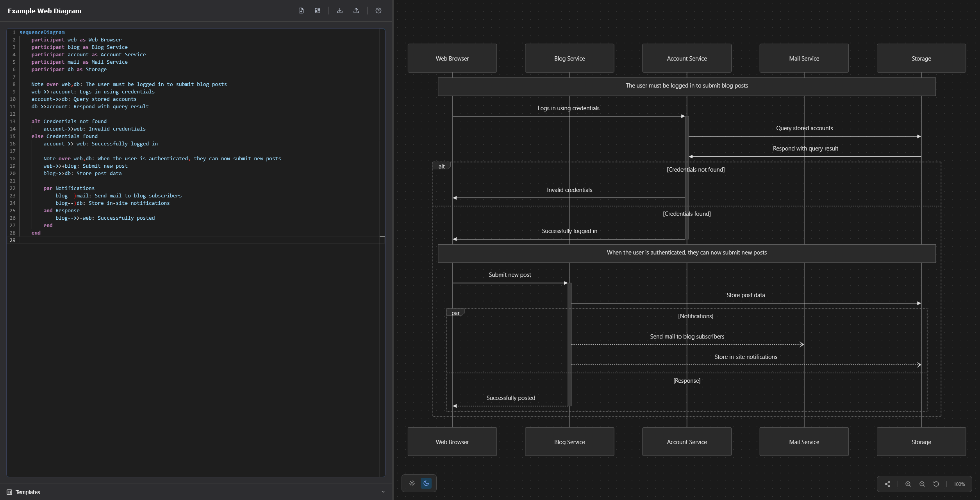Click the '[Notifications]' section label

(x=696, y=316)
